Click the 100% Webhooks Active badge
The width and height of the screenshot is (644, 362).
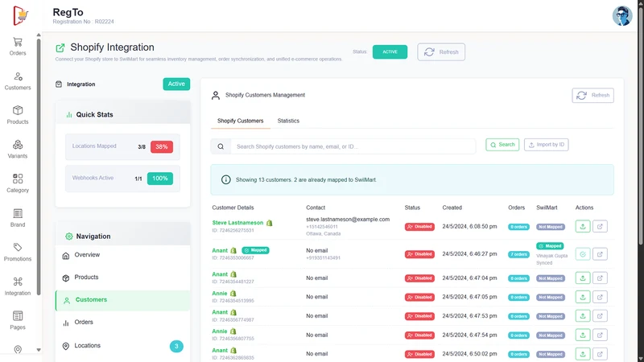point(159,178)
